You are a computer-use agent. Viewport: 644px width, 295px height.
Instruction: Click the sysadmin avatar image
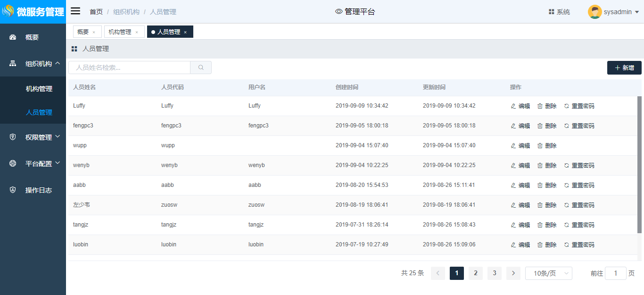(594, 12)
